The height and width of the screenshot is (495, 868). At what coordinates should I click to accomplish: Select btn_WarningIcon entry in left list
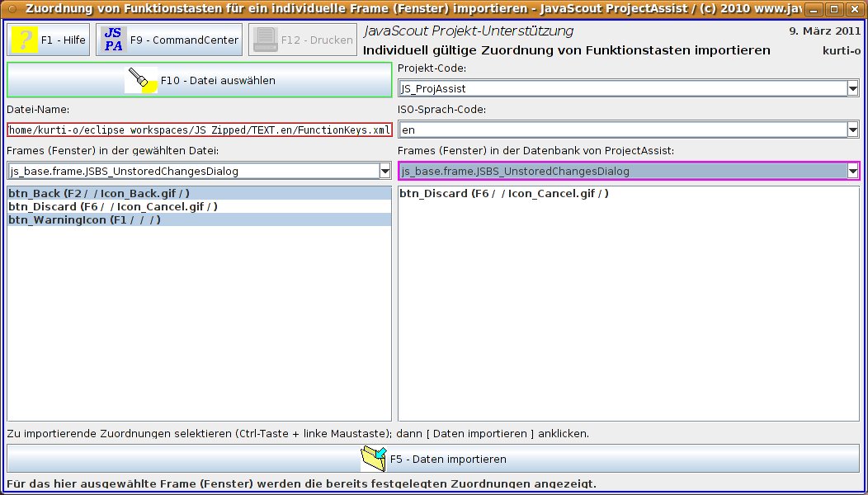(84, 219)
